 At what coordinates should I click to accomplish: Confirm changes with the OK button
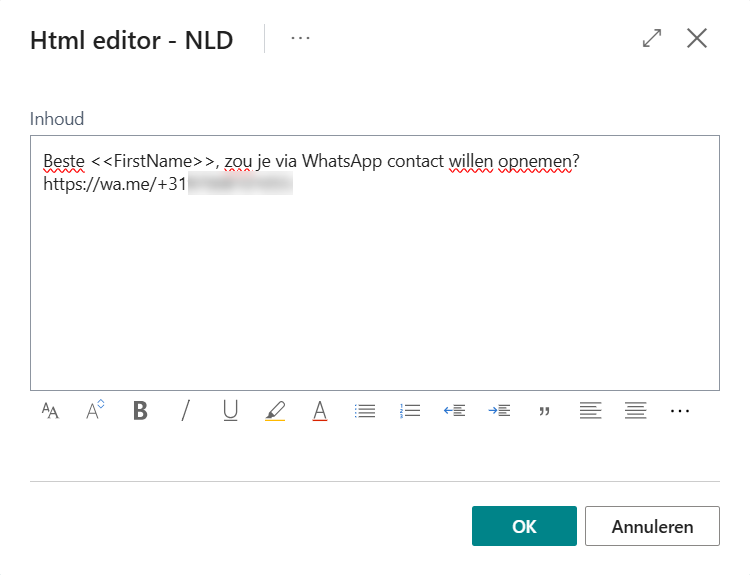[x=524, y=526]
